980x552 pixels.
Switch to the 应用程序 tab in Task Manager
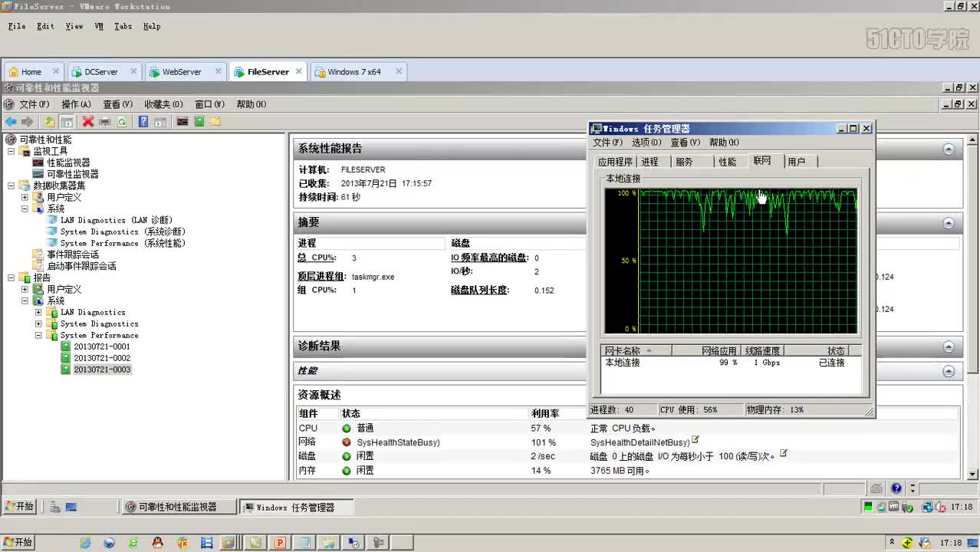616,162
